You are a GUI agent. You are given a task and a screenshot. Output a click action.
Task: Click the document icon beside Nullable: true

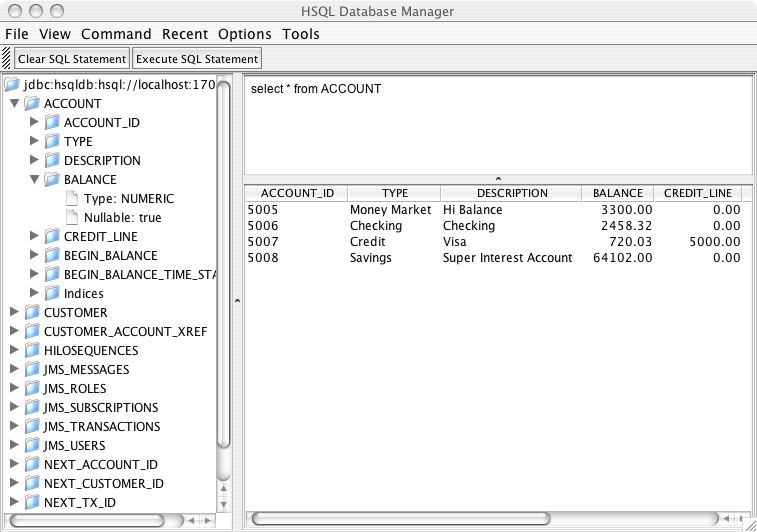click(72, 217)
